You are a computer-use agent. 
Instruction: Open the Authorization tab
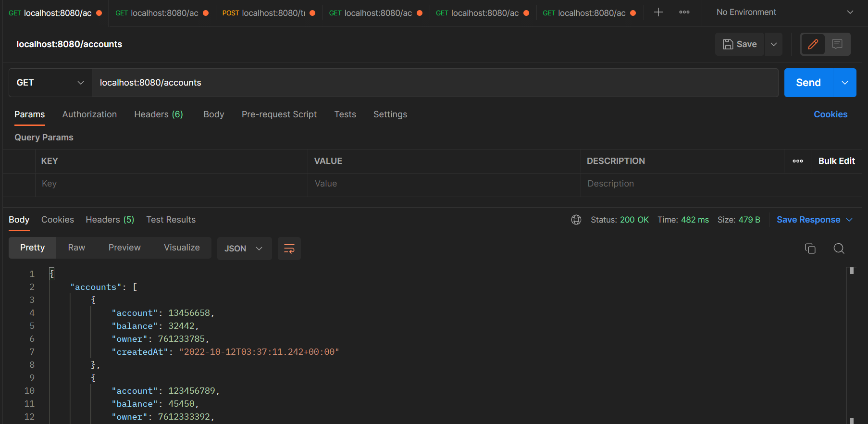(89, 114)
